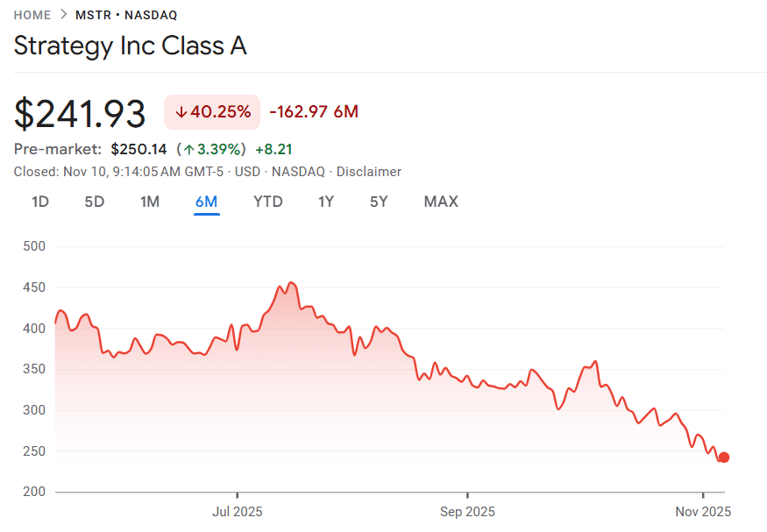Click the Strategy Inc Class A title
Screen dimensions: 767x532
[131, 46]
